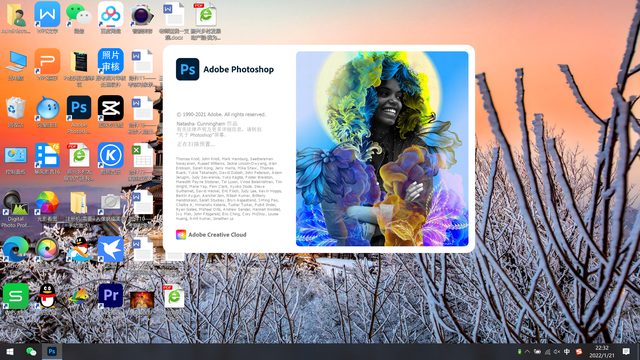
Task: Open the Recycle Bin
Action: [x=16, y=112]
